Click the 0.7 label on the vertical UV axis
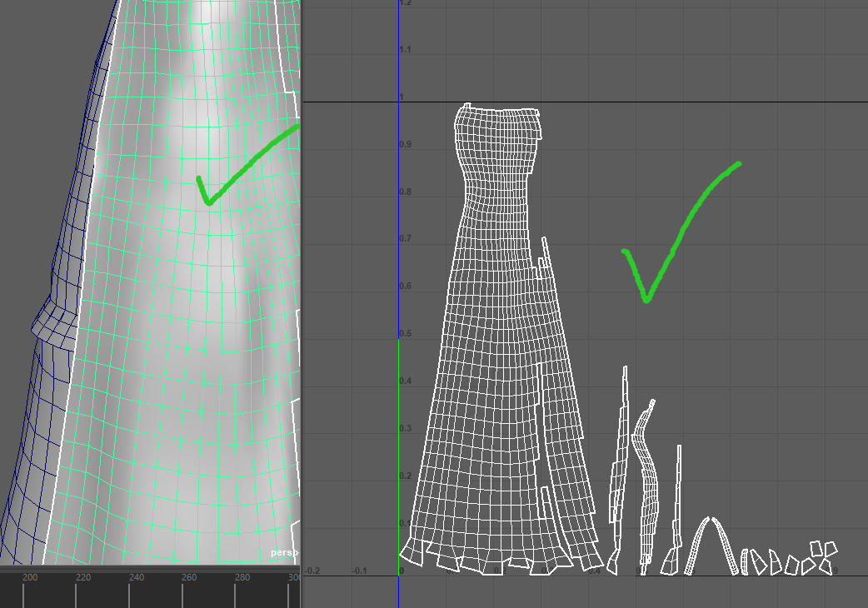The height and width of the screenshot is (608, 868). pos(405,239)
